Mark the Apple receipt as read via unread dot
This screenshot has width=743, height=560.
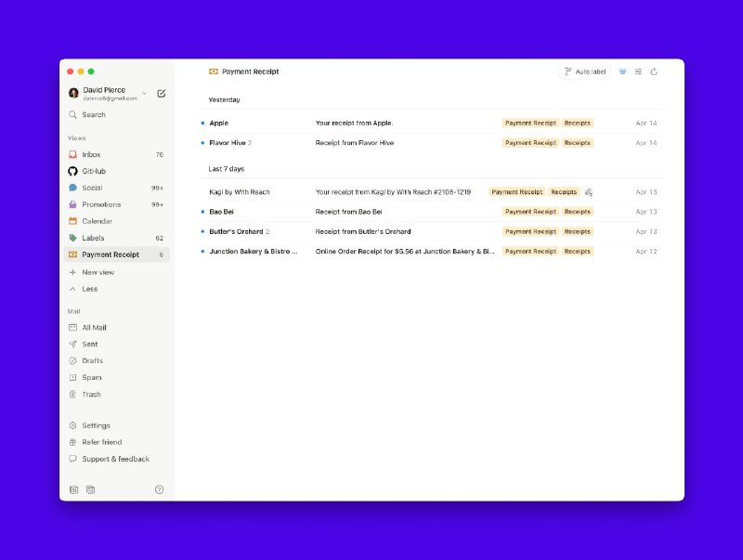[203, 123]
